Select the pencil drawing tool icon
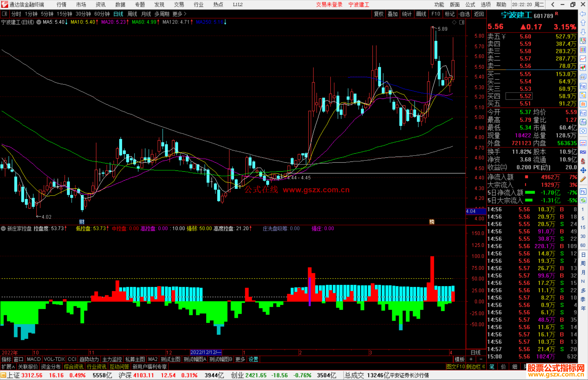Viewport: 588px width, 380px height. (x=583, y=179)
